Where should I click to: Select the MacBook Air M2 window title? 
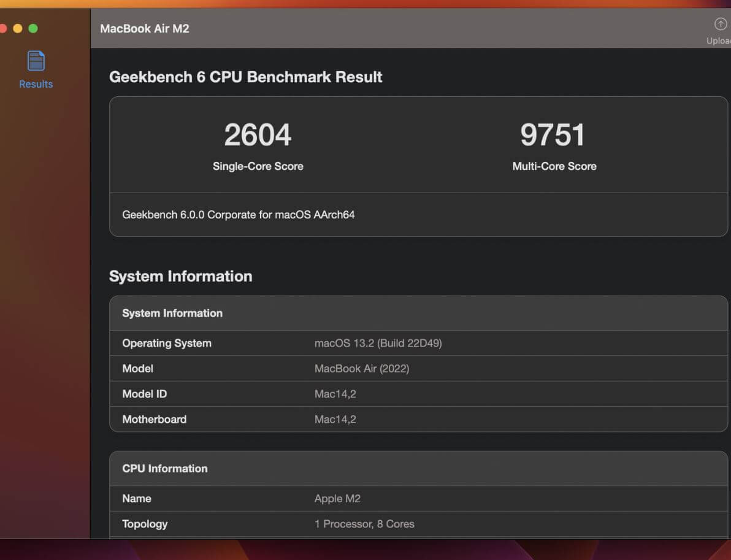(145, 28)
